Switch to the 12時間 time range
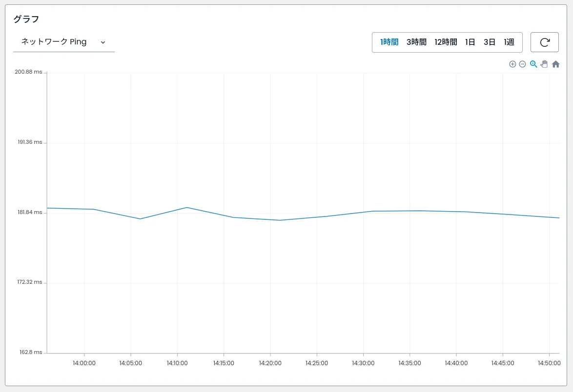 tap(446, 42)
